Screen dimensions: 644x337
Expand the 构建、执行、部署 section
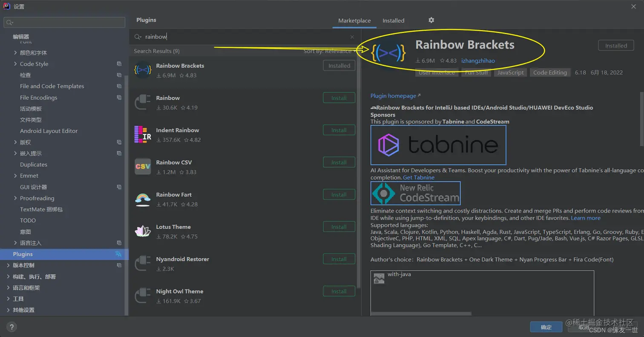[9, 277]
